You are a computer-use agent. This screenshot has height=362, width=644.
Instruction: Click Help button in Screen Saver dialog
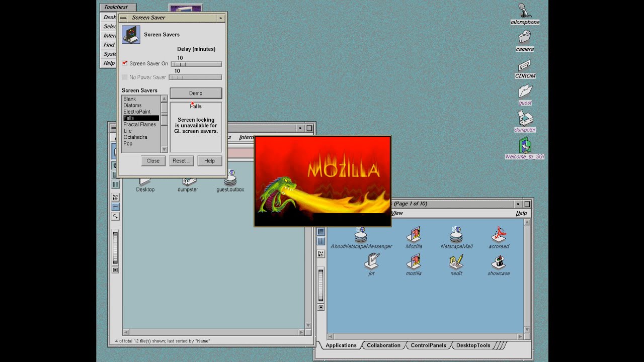click(209, 161)
